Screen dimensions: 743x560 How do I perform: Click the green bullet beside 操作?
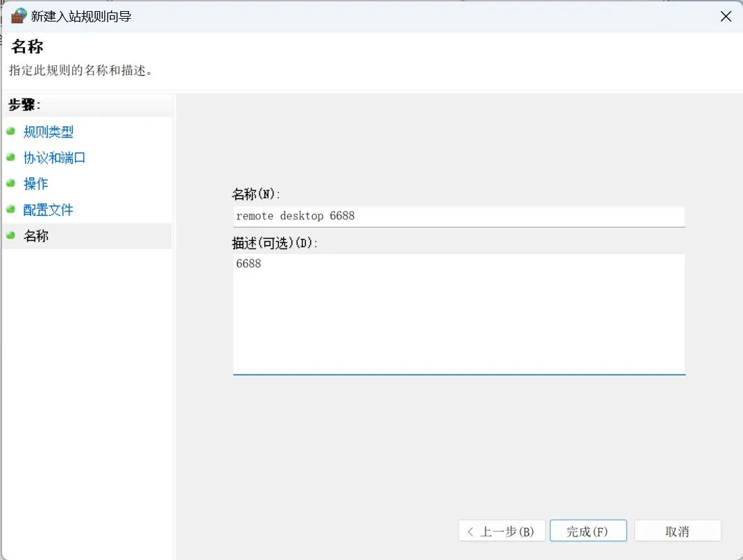tap(11, 183)
